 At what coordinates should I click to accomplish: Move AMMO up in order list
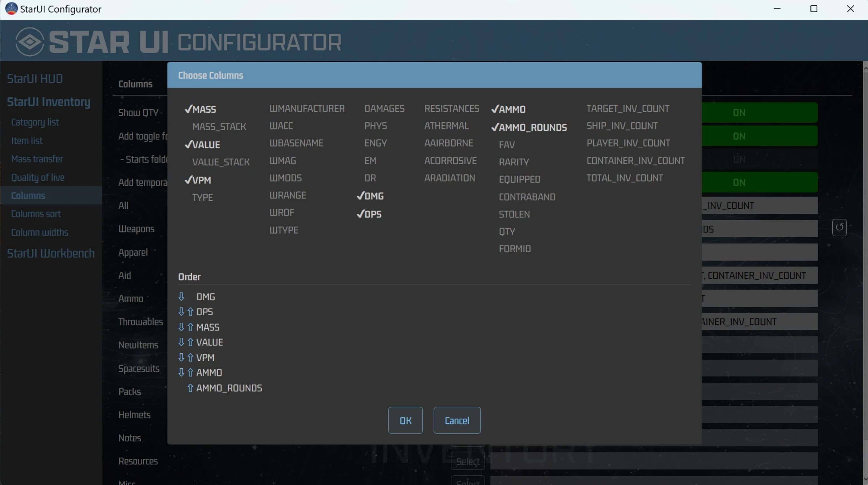[190, 372]
